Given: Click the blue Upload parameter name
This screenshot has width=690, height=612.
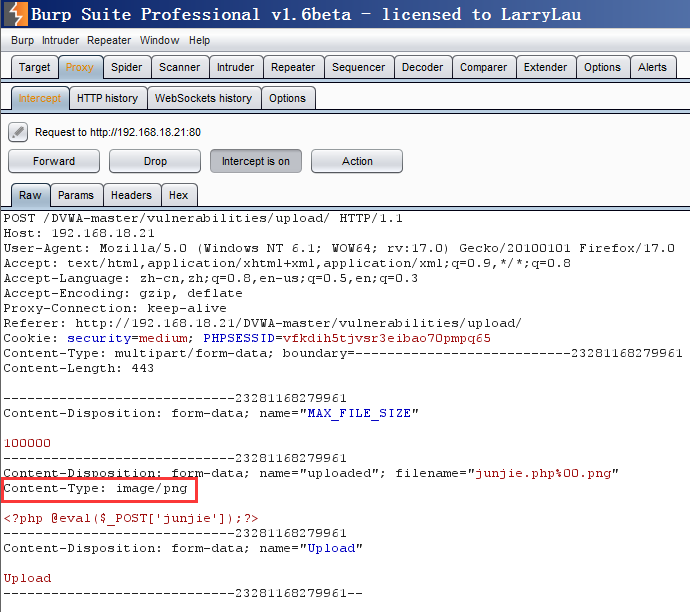Looking at the screenshot, I should pyautogui.click(x=331, y=548).
